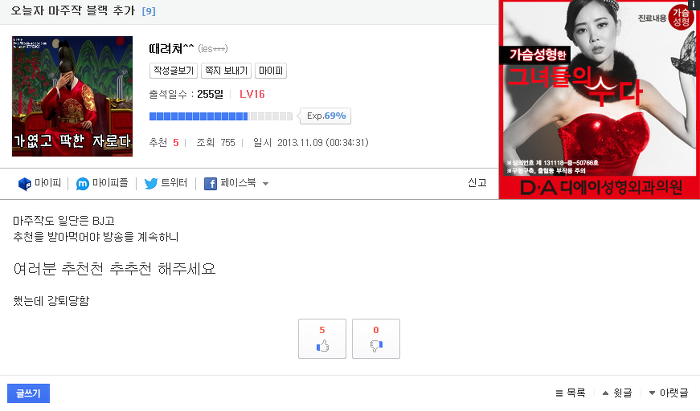Go to next post with 아랫글 arrow
This screenshot has height=411, width=700.
coord(652,393)
